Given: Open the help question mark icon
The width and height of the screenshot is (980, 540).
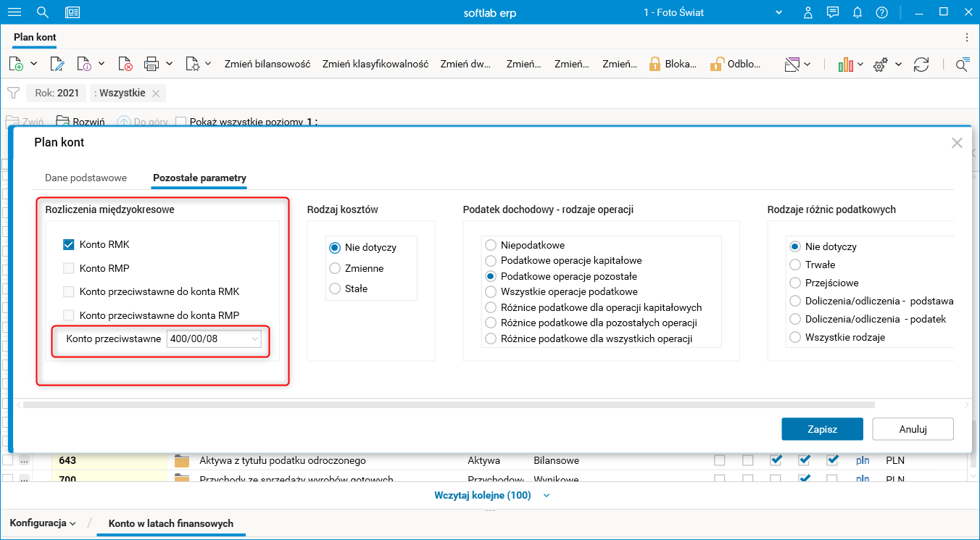Looking at the screenshot, I should (x=881, y=12).
